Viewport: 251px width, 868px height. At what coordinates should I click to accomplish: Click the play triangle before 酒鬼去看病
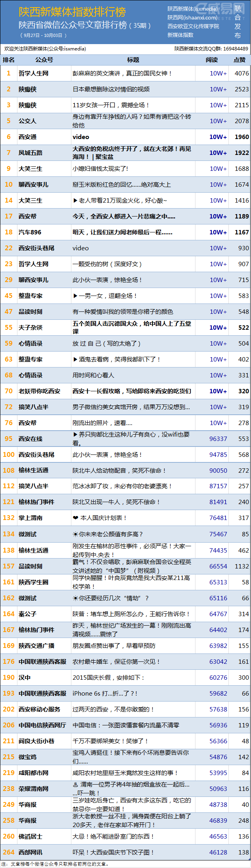pyautogui.click(x=75, y=360)
